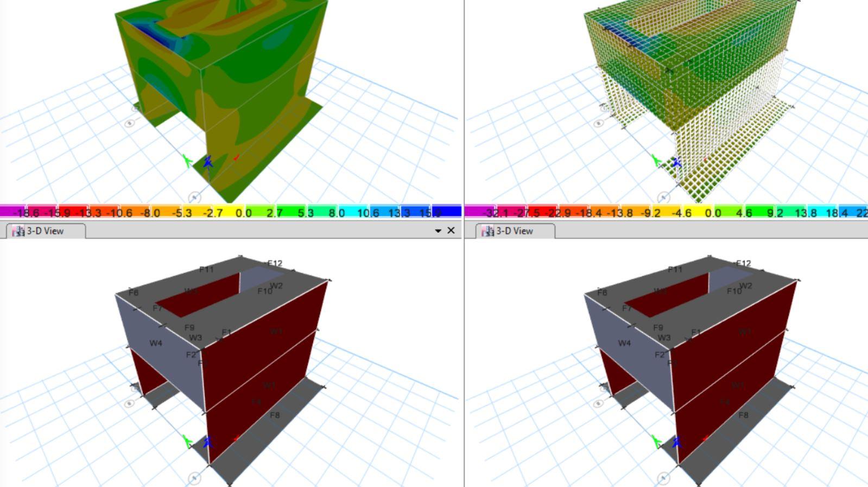868x487 pixels.
Task: Select floor label F7 in lower-left model
Action: click(157, 308)
